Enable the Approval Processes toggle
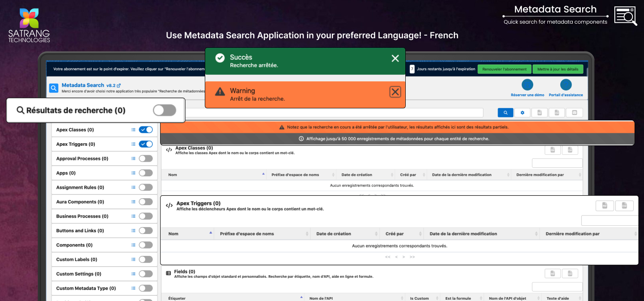Image resolution: width=644 pixels, height=301 pixels. (146, 159)
